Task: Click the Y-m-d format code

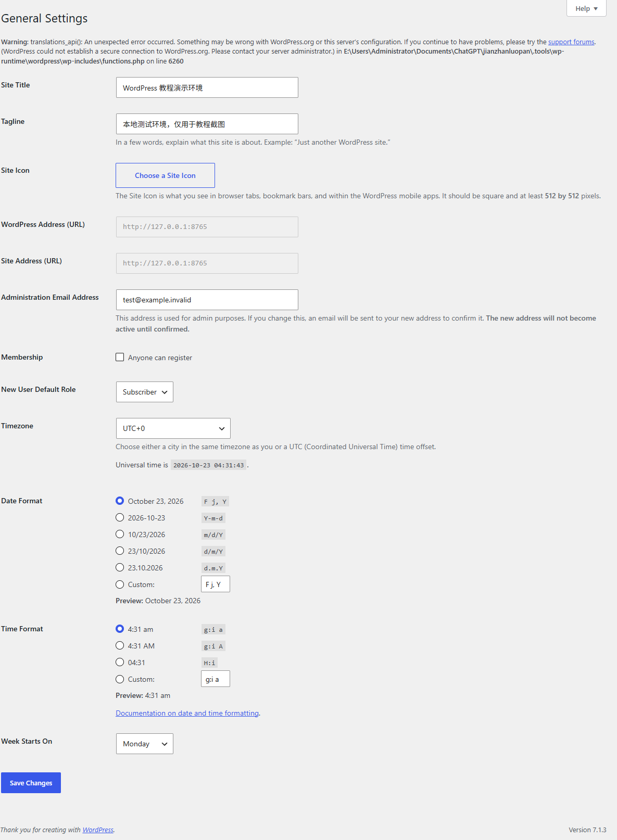Action: (213, 518)
